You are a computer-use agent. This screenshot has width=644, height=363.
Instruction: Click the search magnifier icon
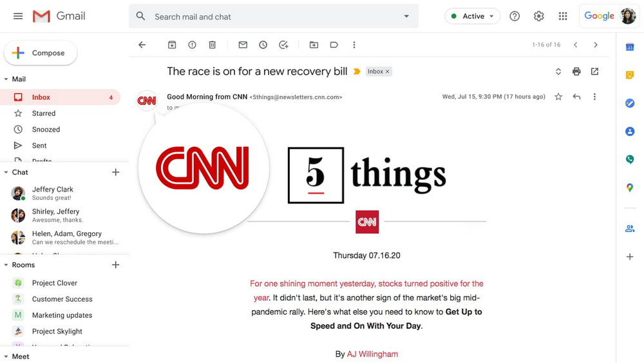[x=140, y=17]
